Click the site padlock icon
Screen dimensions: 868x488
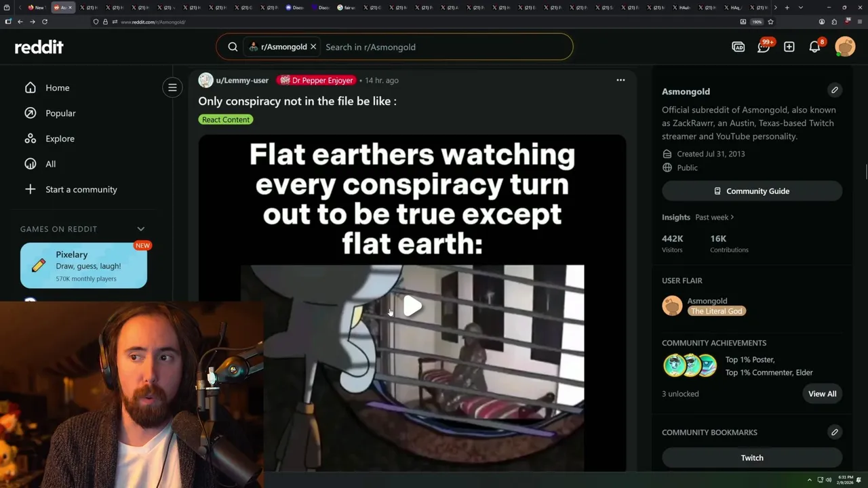click(x=105, y=22)
